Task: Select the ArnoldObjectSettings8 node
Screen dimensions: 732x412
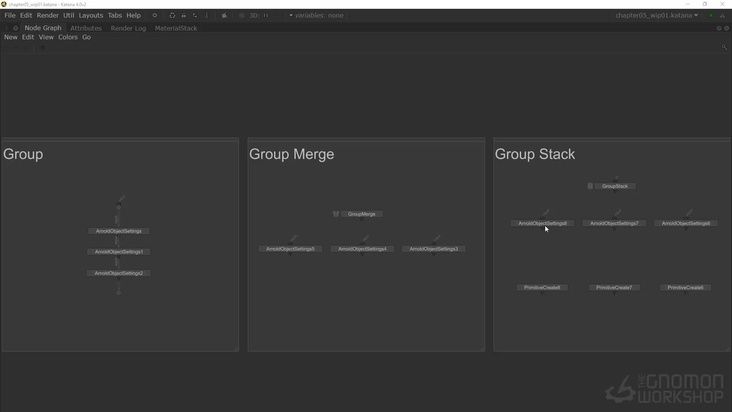Action: tap(542, 223)
